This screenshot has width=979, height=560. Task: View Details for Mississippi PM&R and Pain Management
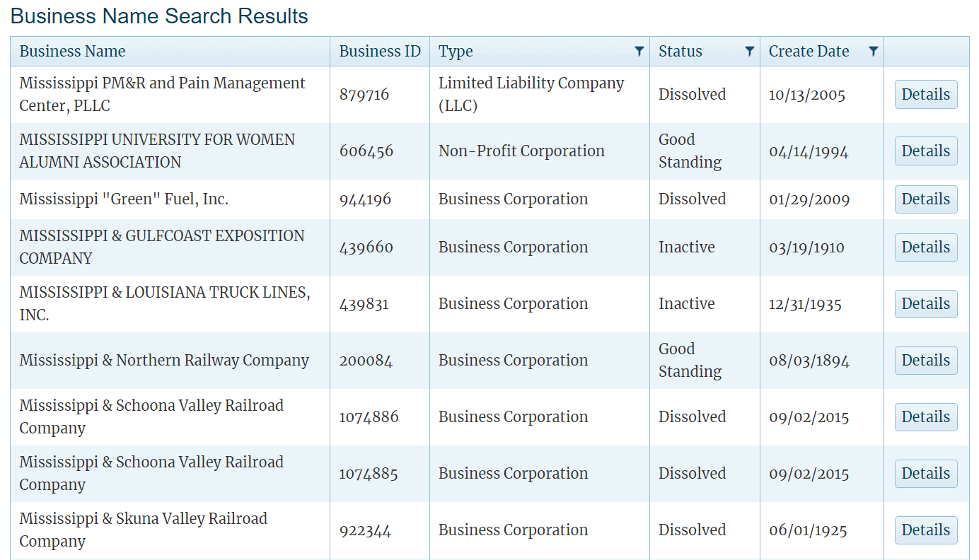(x=925, y=95)
